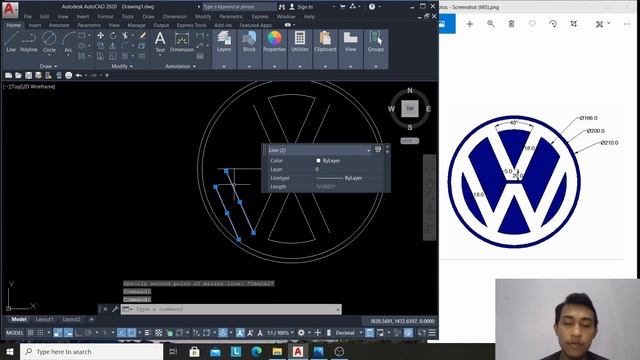The height and width of the screenshot is (360, 640).
Task: Click the search keyword box in title bar
Action: pos(240,7)
